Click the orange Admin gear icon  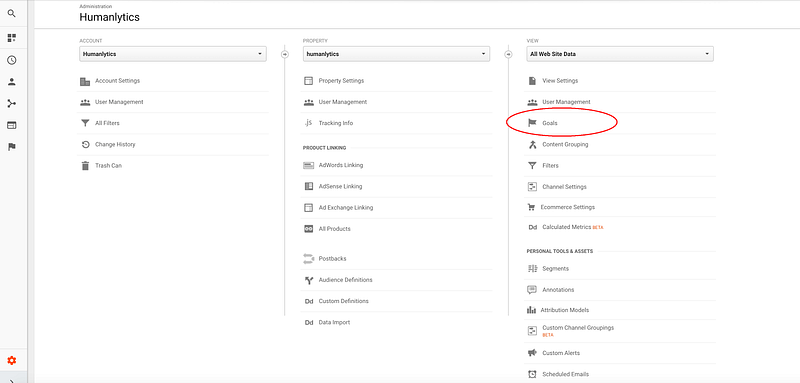coord(12,361)
